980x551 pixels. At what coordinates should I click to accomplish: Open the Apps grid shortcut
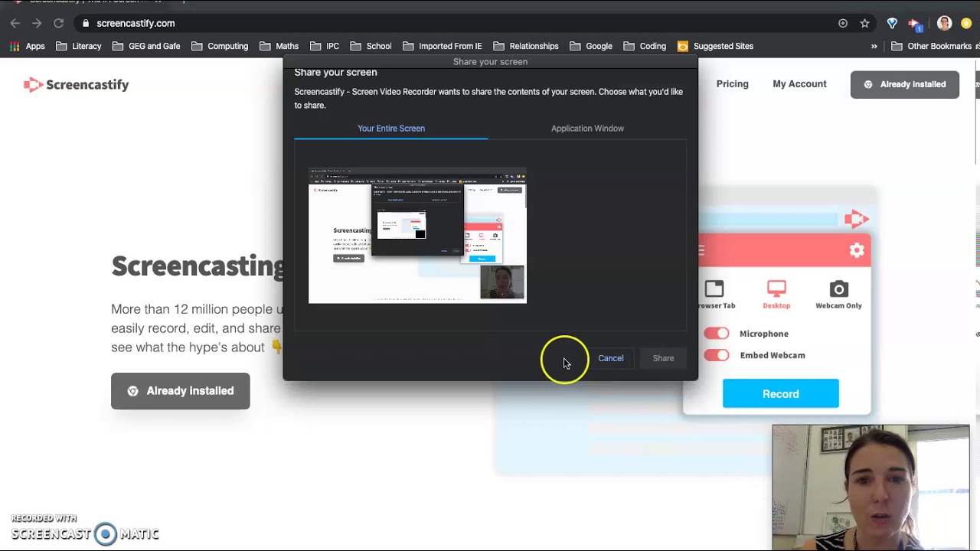(28, 46)
